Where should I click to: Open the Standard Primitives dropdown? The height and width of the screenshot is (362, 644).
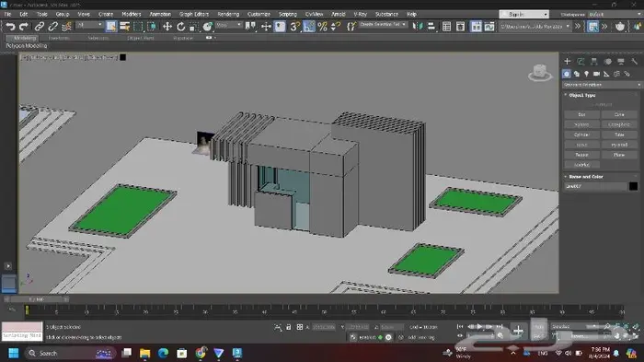click(x=602, y=85)
